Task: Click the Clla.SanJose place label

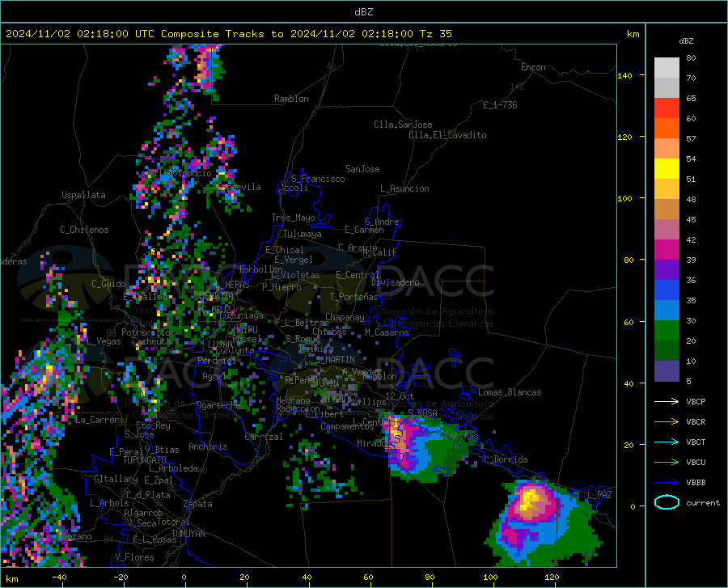Action: [x=403, y=125]
